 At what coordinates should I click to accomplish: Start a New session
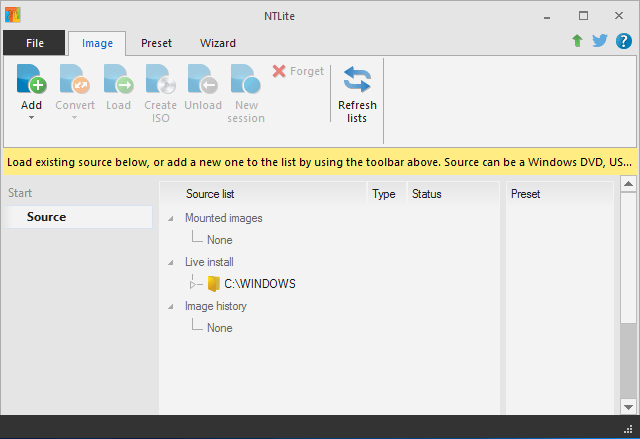[246, 80]
